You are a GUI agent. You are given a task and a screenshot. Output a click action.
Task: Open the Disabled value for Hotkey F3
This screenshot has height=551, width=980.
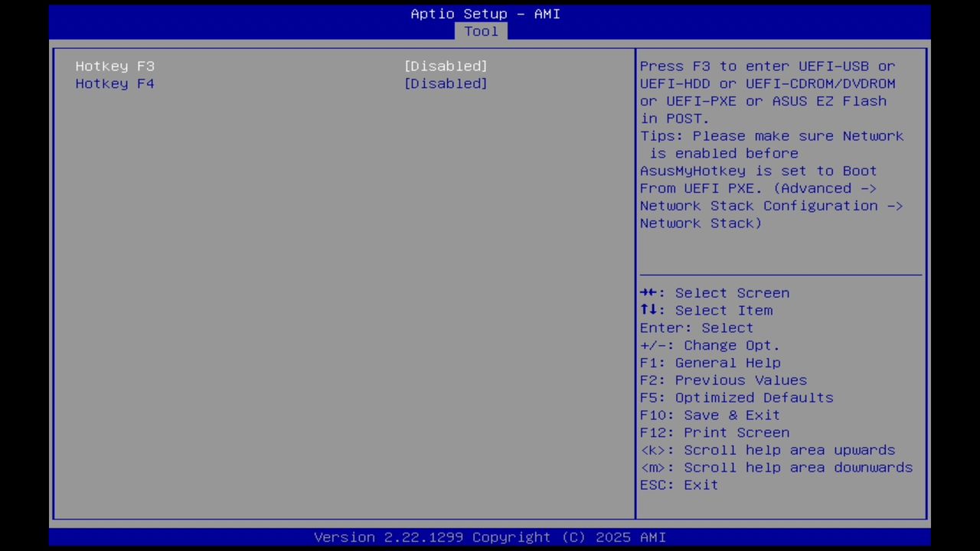pyautogui.click(x=446, y=66)
